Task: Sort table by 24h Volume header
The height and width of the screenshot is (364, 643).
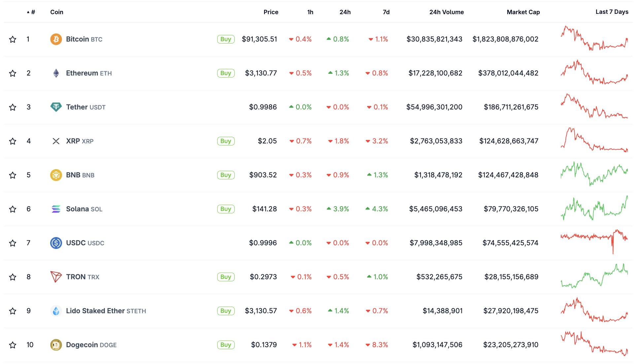Action: (x=446, y=12)
